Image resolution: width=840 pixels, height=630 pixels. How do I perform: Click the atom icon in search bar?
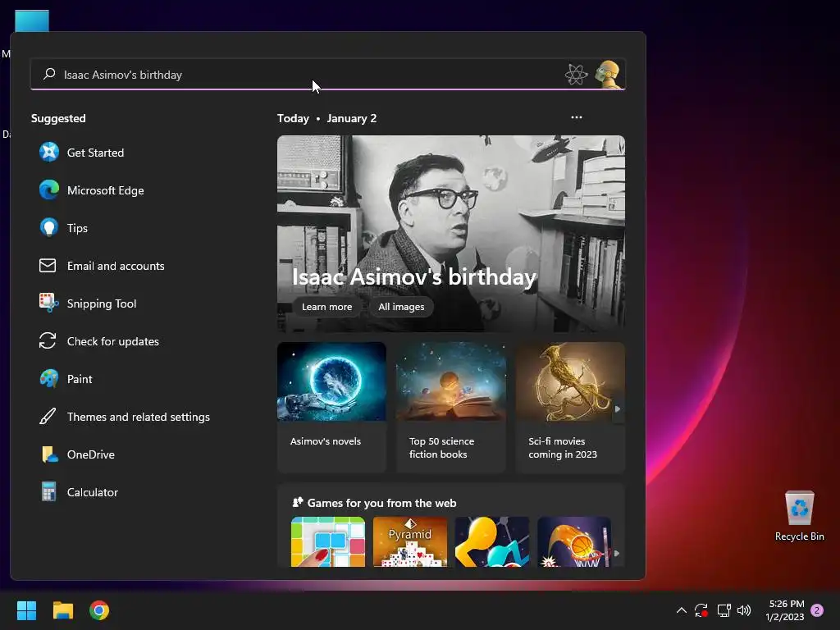(577, 74)
